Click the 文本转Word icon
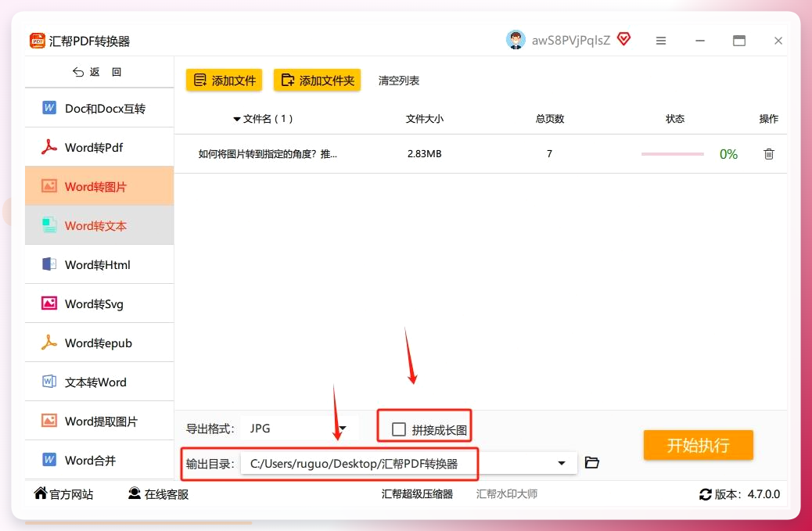812x531 pixels. click(49, 382)
